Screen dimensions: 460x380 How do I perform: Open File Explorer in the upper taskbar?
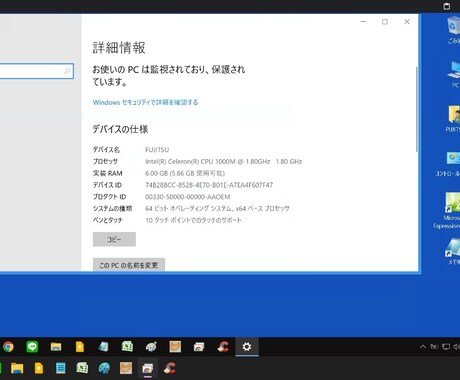pos(56,347)
